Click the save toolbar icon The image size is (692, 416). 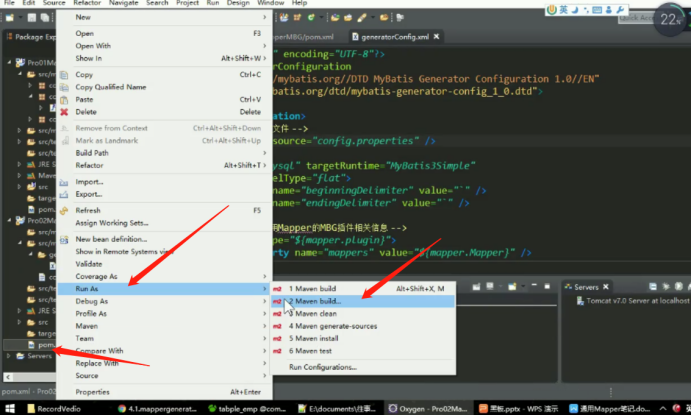click(x=32, y=18)
